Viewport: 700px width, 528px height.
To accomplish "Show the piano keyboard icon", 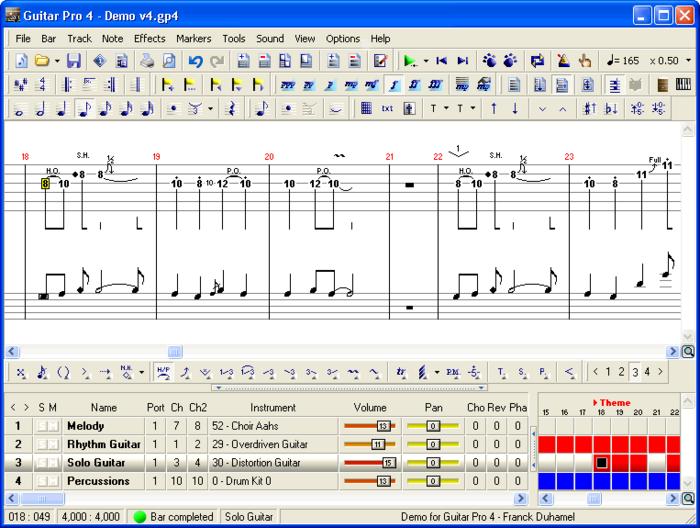I will 683,84.
